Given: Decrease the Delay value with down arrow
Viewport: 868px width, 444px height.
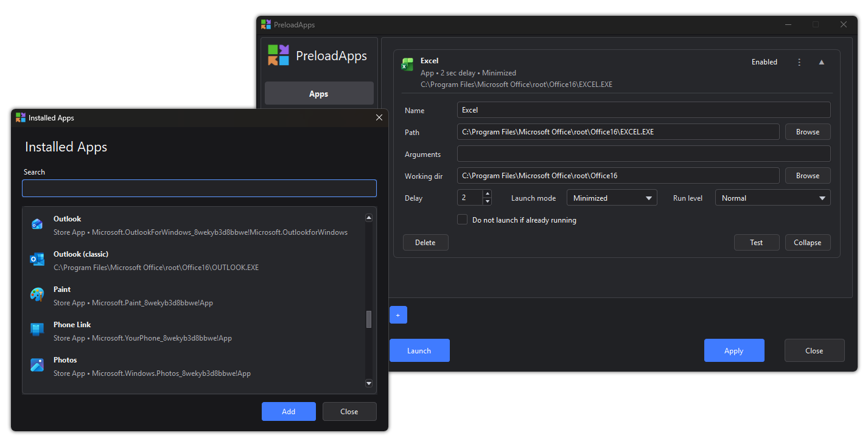Looking at the screenshot, I should click(x=487, y=201).
